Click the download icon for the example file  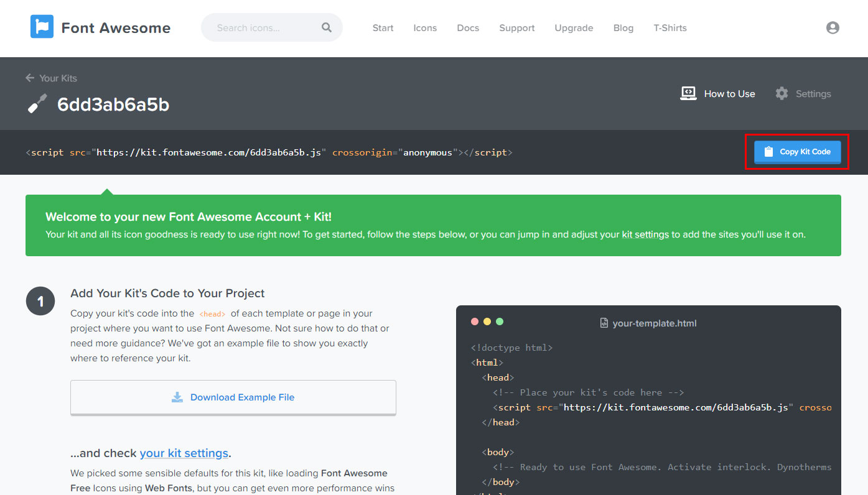point(177,397)
